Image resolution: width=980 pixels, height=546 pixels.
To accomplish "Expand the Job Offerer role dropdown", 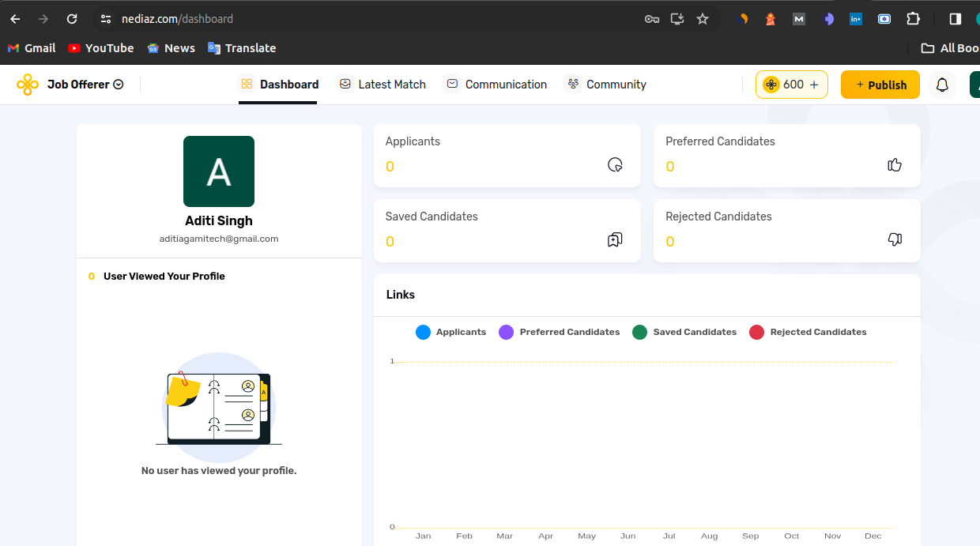I will pyautogui.click(x=85, y=85).
